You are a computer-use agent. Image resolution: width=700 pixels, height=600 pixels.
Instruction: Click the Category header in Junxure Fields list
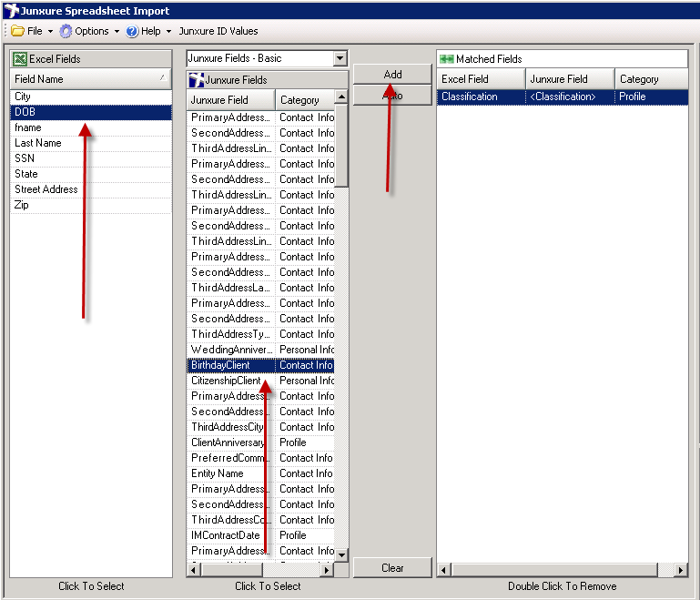pos(304,100)
